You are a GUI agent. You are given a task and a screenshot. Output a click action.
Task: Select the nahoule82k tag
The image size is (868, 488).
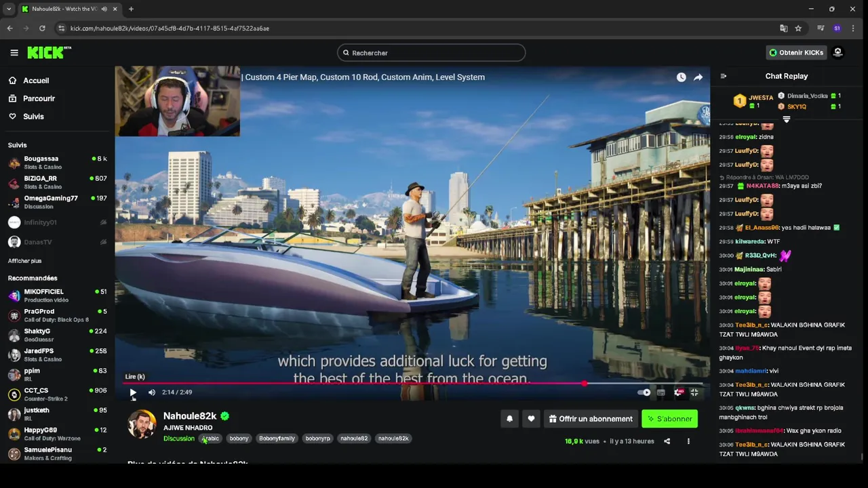tap(393, 439)
